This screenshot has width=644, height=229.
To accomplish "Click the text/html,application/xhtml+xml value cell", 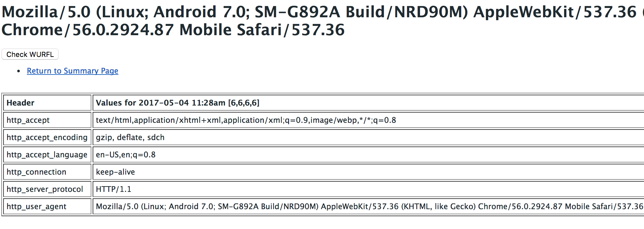I will (x=246, y=120).
